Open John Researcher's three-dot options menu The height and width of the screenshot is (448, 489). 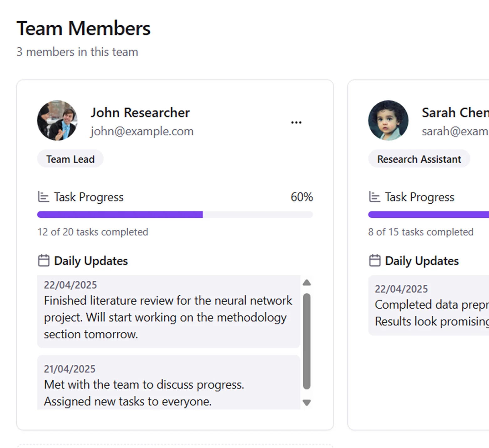(x=296, y=122)
